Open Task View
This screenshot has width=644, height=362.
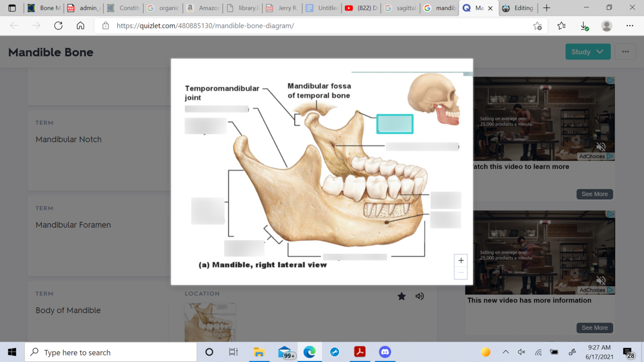pos(233,352)
